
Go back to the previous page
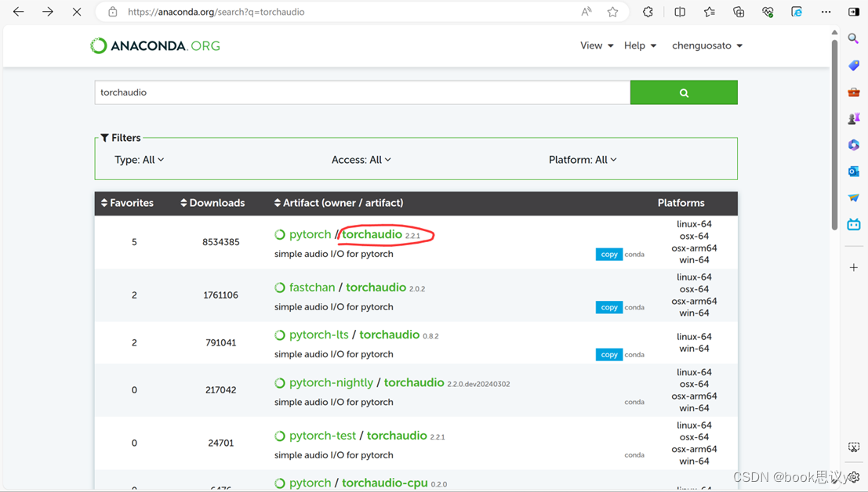pyautogui.click(x=18, y=12)
